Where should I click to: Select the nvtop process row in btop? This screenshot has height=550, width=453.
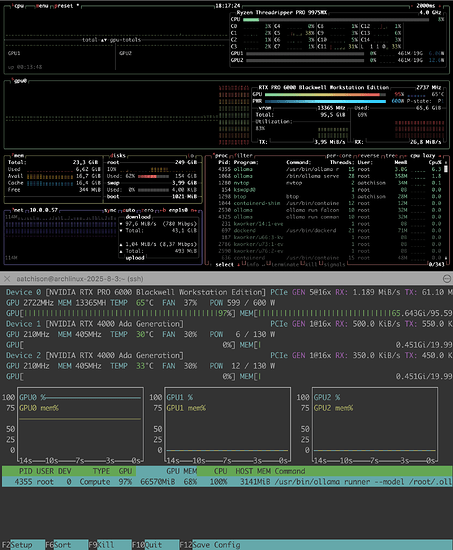point(329,183)
